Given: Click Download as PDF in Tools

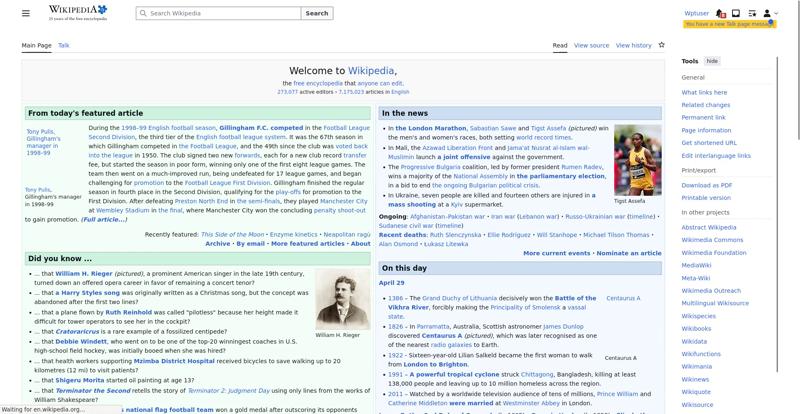Looking at the screenshot, I should click(x=707, y=185).
